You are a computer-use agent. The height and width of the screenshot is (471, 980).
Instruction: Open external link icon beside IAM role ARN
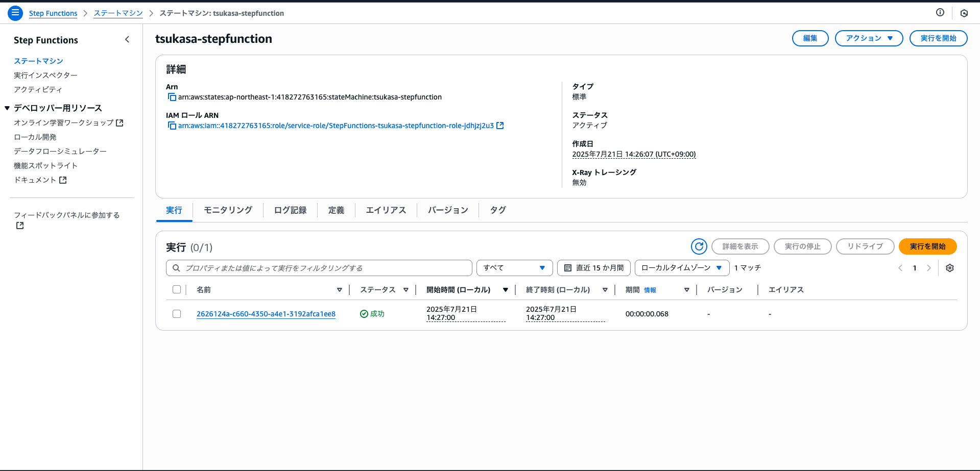500,126
